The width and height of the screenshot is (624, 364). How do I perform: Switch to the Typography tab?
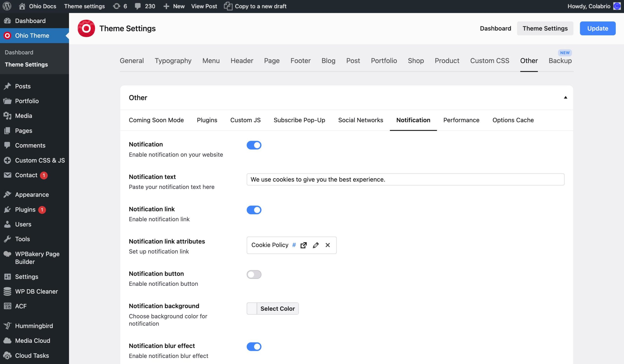pos(173,61)
